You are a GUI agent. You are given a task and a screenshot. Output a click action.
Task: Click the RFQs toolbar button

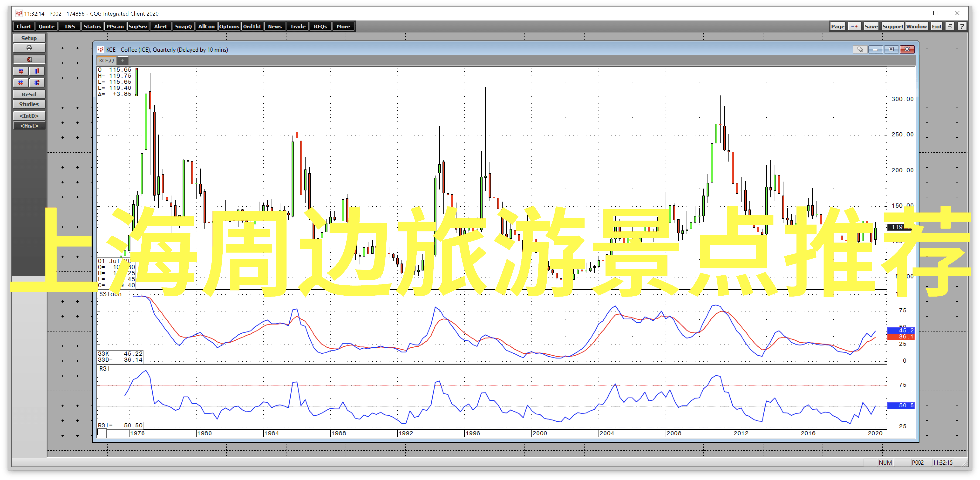click(320, 26)
